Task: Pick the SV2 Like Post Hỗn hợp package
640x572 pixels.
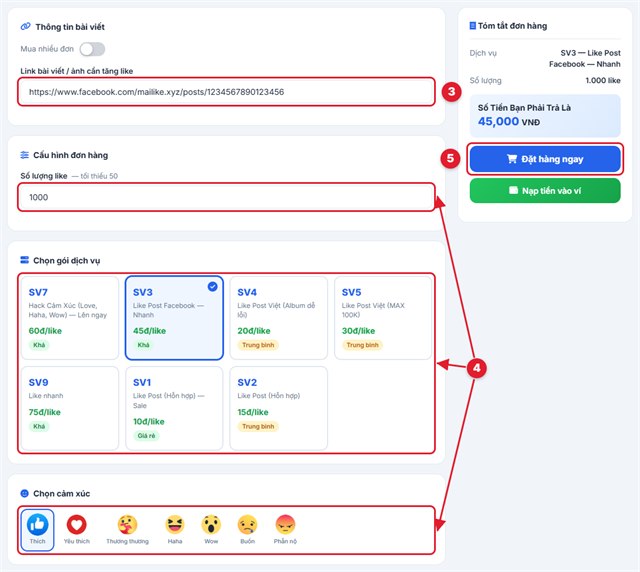Action: 279,408
